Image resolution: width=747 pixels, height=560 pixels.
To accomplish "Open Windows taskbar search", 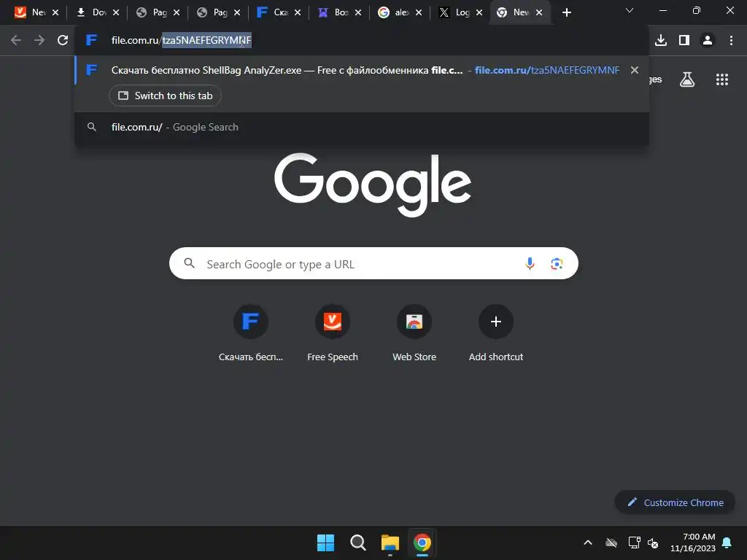I will click(357, 542).
